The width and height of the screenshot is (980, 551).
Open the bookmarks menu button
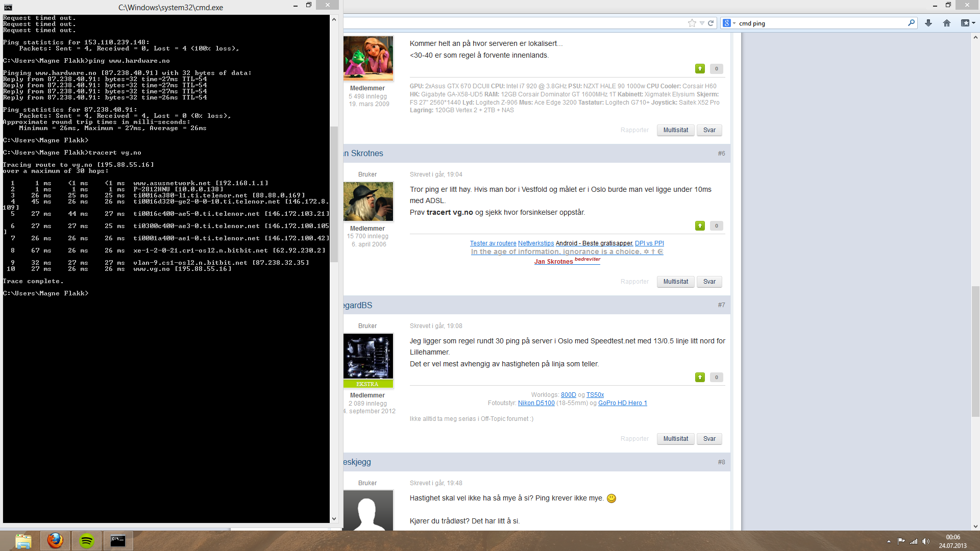point(968,23)
